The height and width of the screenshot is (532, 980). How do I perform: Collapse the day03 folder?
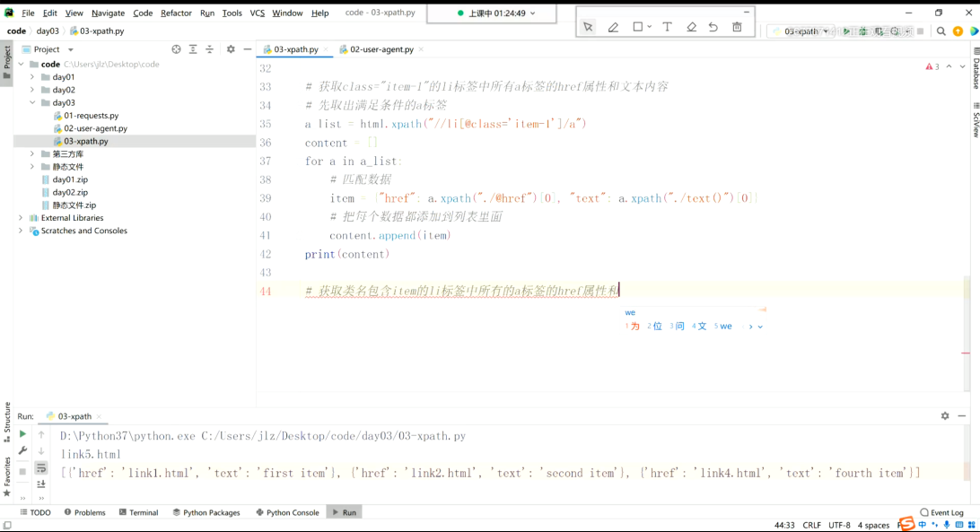coord(32,102)
